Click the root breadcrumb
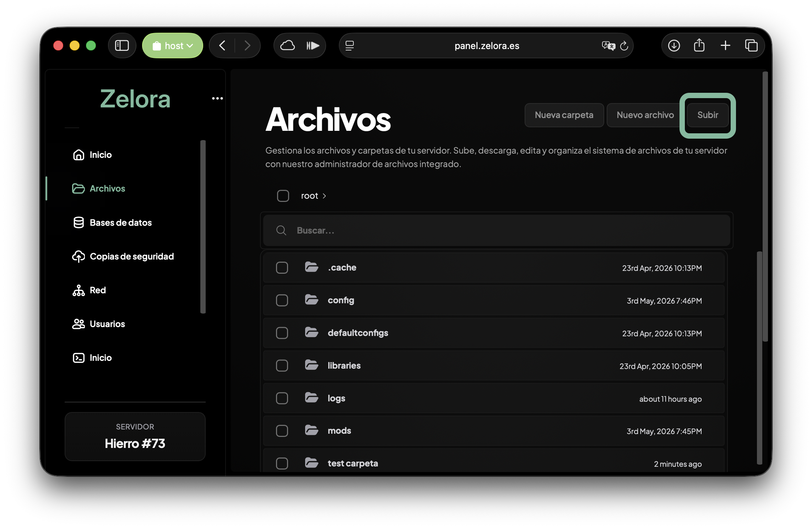 (309, 196)
